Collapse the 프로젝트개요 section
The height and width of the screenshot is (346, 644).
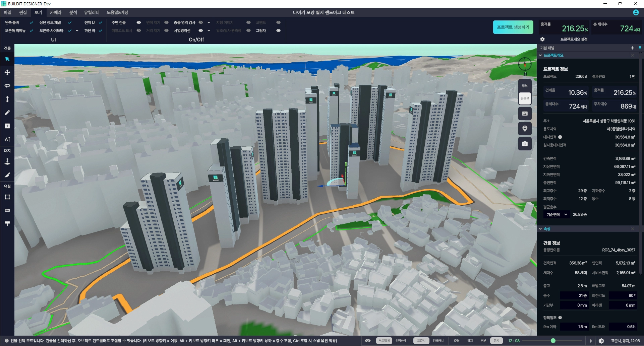(540, 55)
